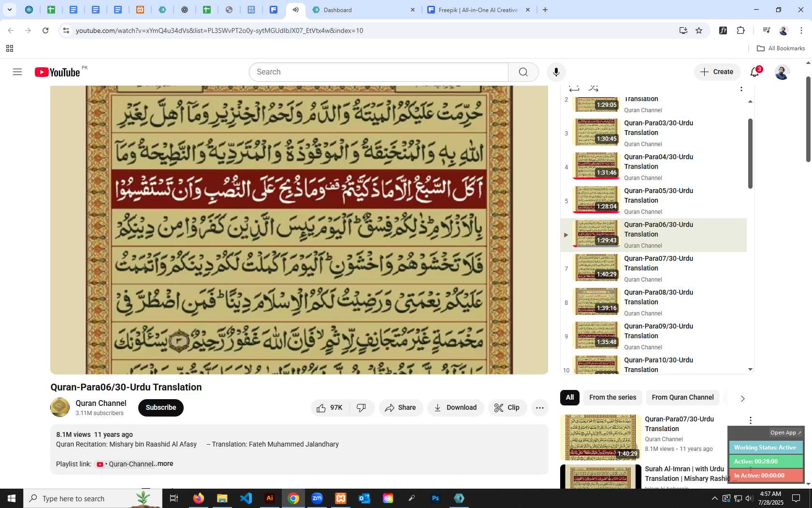The width and height of the screenshot is (812, 508).
Task: Go back to previous page
Action: pyautogui.click(x=11, y=30)
